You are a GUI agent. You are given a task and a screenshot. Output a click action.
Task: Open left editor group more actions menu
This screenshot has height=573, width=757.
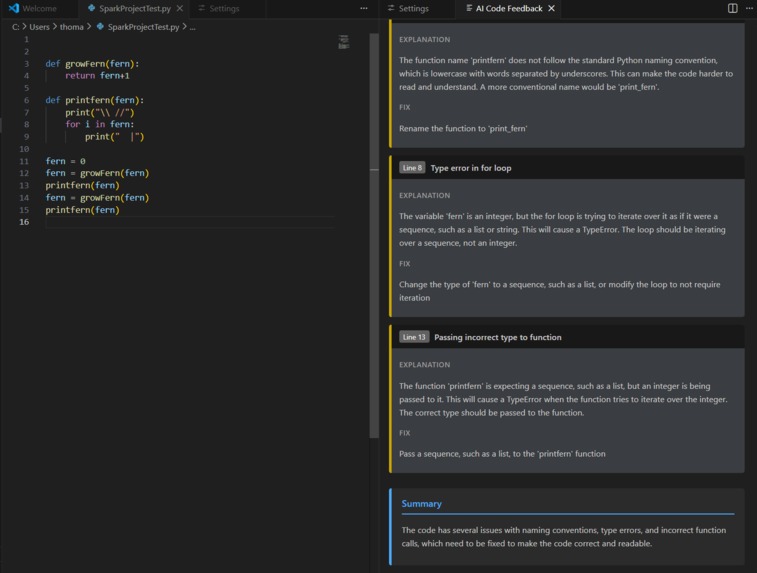tap(364, 8)
